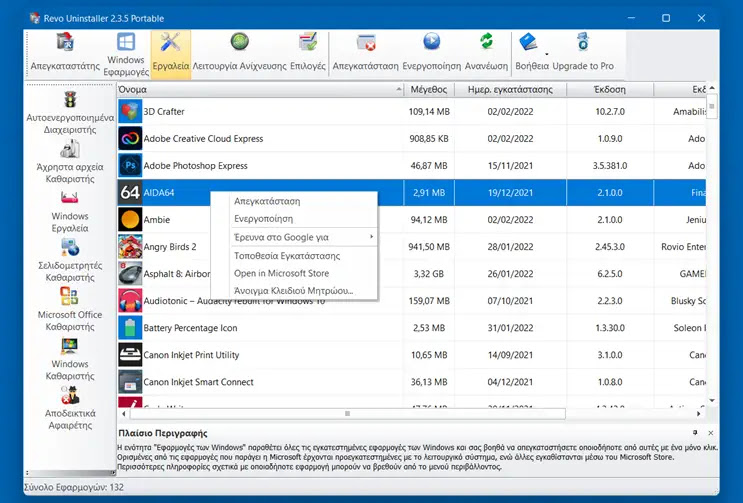The height and width of the screenshot is (503, 743).
Task: Click the 07/10/2021 install date cell
Action: pos(510,301)
